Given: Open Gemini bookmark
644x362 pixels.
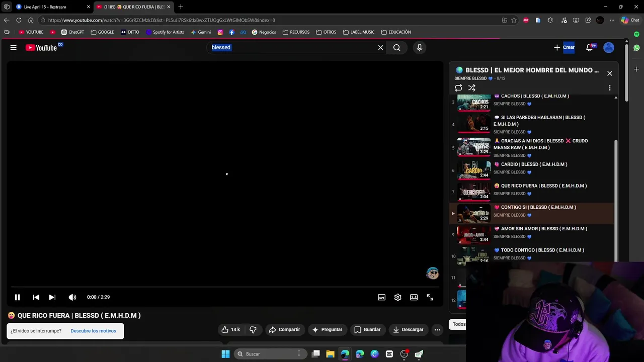Looking at the screenshot, I should tap(201, 32).
